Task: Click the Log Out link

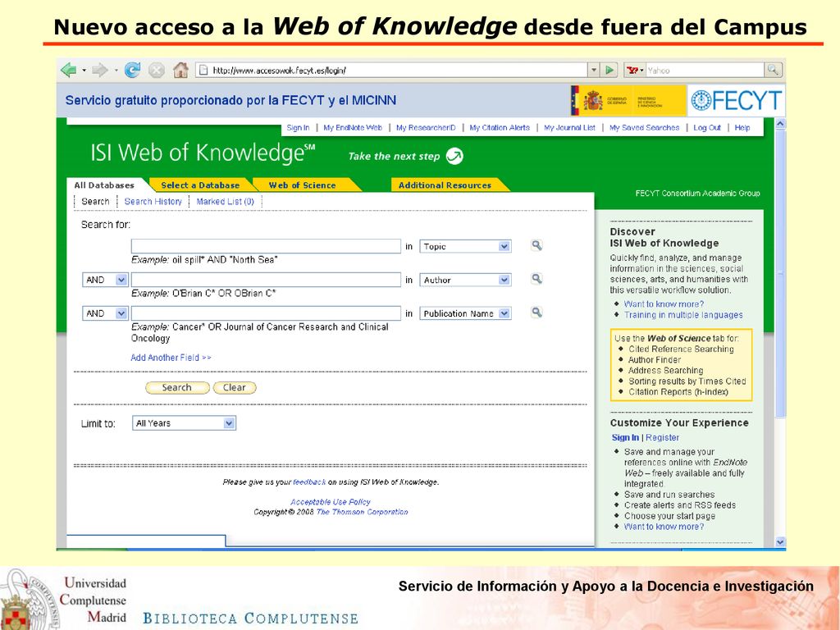Action: (x=707, y=127)
